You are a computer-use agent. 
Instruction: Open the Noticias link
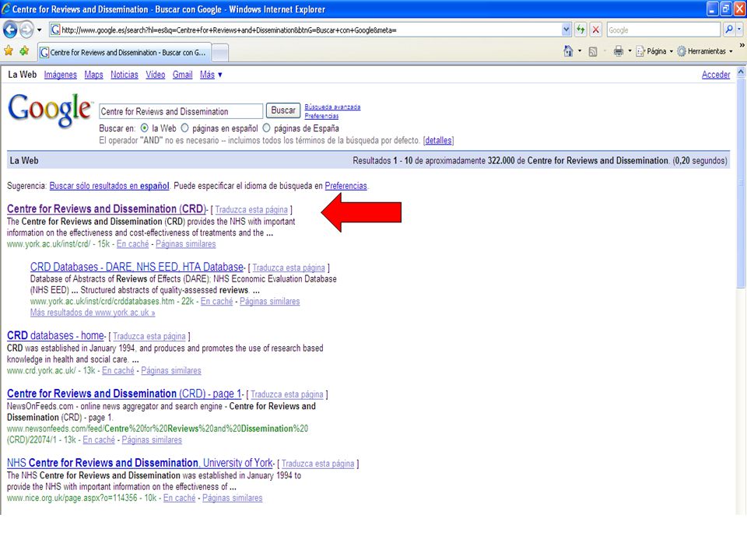click(124, 75)
